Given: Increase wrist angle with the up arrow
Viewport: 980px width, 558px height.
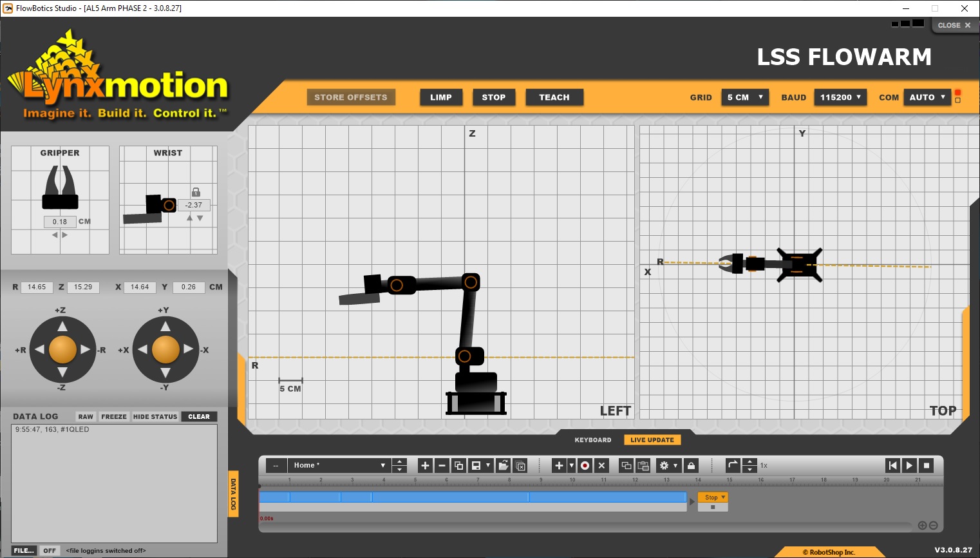Looking at the screenshot, I should coord(189,218).
